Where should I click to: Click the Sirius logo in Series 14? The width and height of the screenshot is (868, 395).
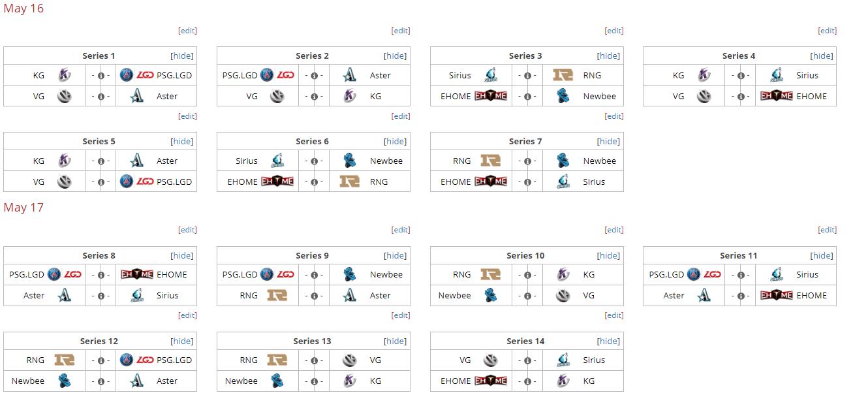coord(563,360)
